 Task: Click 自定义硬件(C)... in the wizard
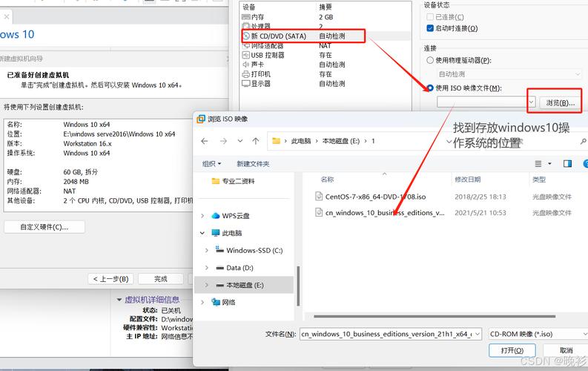(x=44, y=227)
